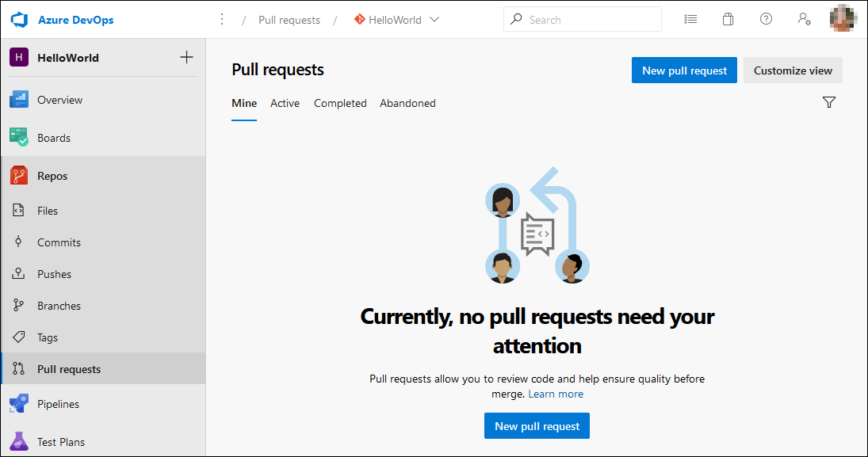The height and width of the screenshot is (457, 868).
Task: Select Commits label under Repos
Action: coord(59,242)
